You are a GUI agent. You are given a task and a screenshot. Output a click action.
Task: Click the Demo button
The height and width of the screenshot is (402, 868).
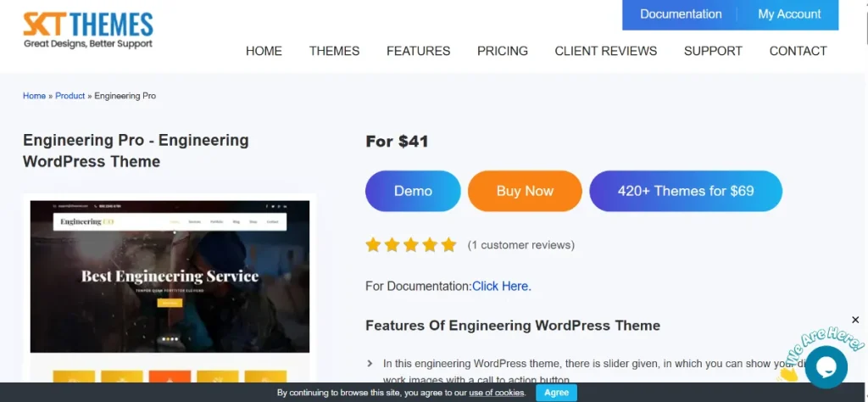click(x=413, y=191)
